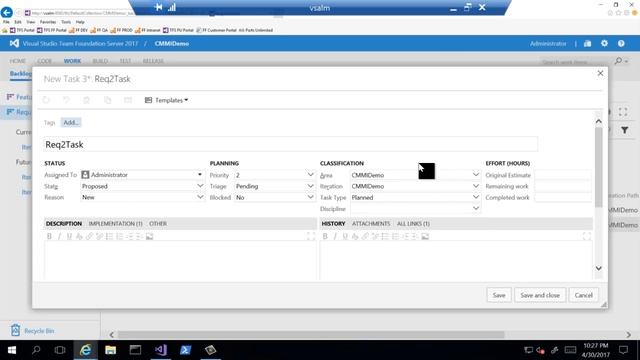Click the Completed work field
Screen dimensions: 640x360
[x=563, y=198]
